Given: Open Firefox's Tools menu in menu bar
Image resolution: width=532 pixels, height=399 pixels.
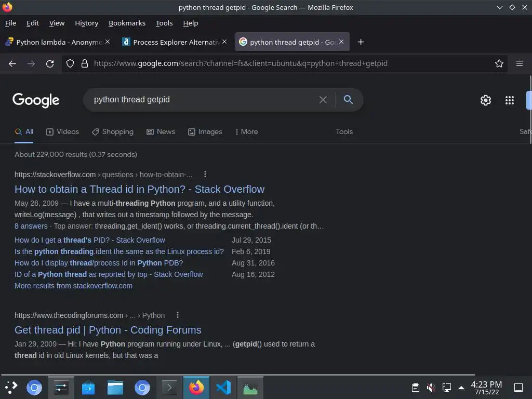Looking at the screenshot, I should [x=164, y=23].
